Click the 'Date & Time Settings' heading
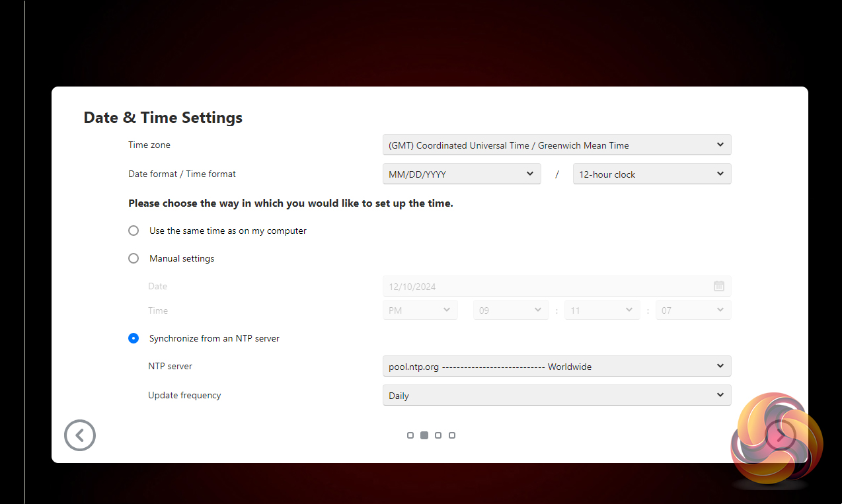Screen dimensions: 842x504 (163, 118)
